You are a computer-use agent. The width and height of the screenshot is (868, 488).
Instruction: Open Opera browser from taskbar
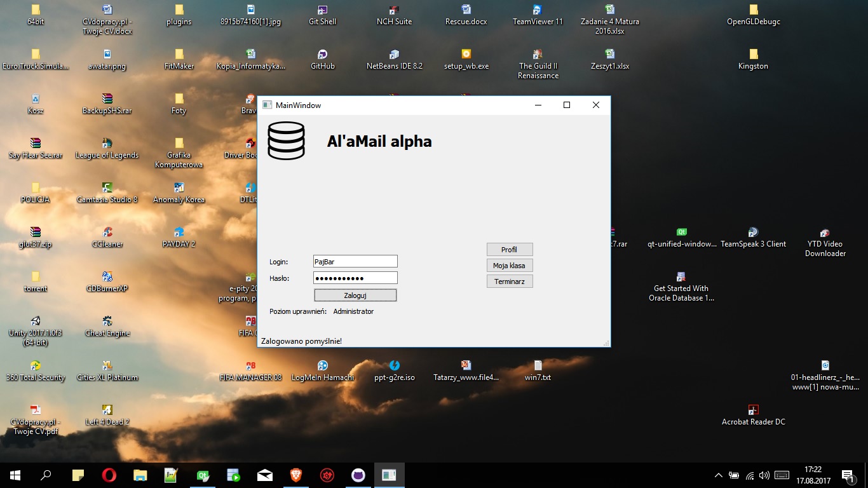(109, 475)
